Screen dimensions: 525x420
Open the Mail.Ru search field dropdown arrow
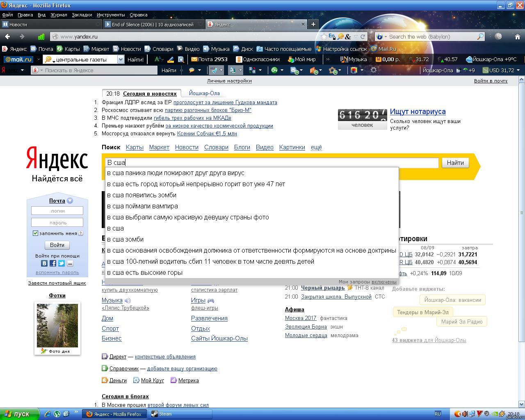point(121,59)
